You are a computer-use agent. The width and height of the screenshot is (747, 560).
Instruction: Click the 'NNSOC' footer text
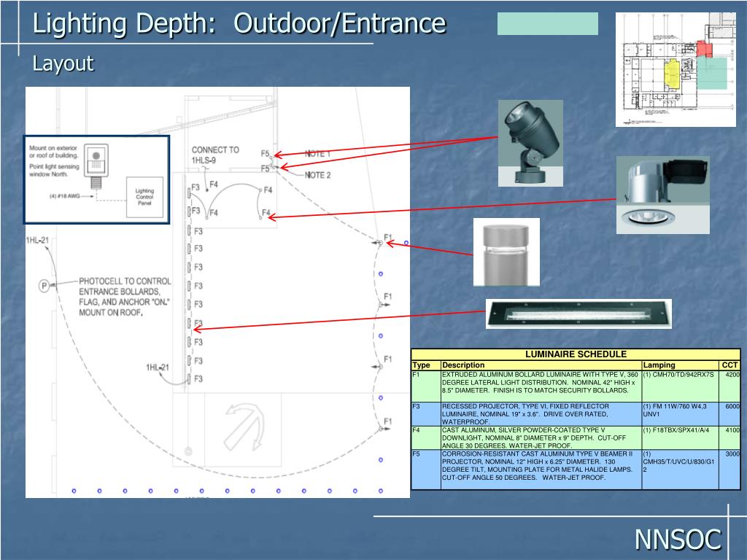click(x=678, y=540)
